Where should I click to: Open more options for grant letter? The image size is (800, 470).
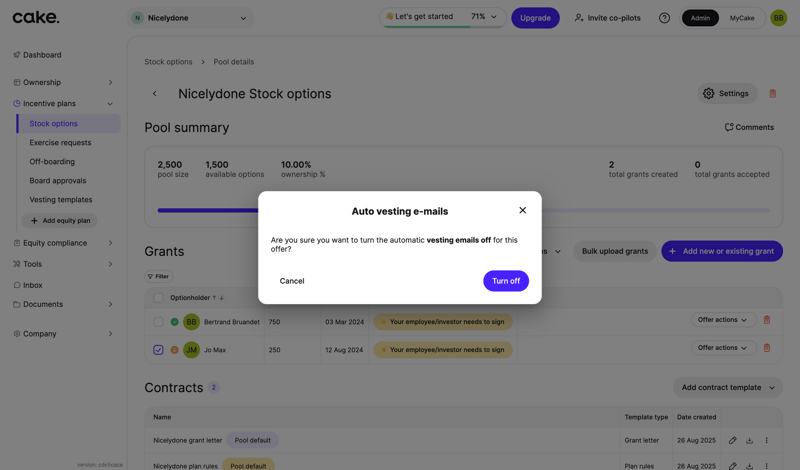click(767, 440)
